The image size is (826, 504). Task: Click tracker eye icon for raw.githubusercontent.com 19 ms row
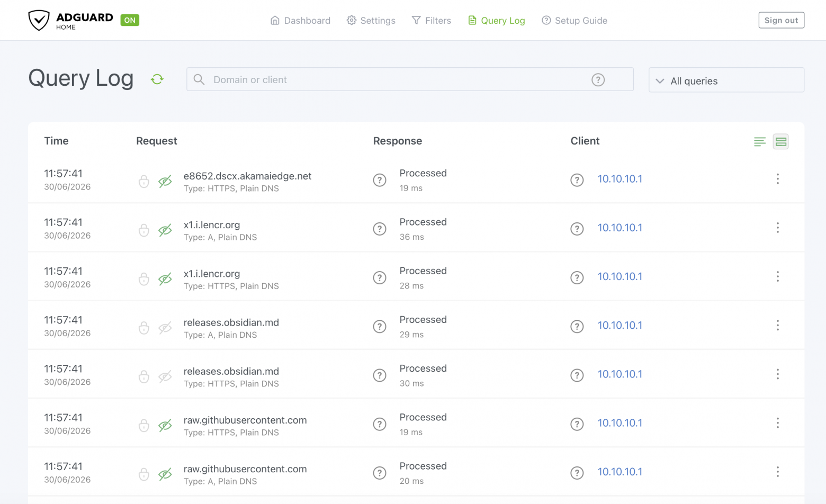(x=165, y=426)
